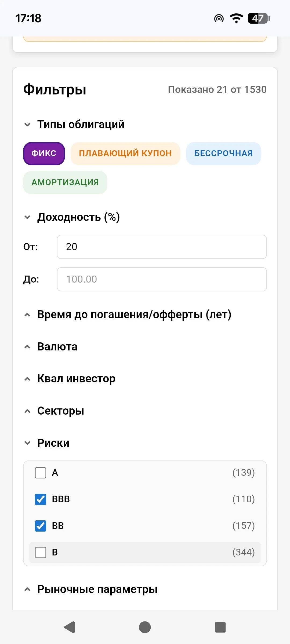The image size is (290, 644).
Task: Tap the Android home circle icon
Action: click(x=145, y=627)
